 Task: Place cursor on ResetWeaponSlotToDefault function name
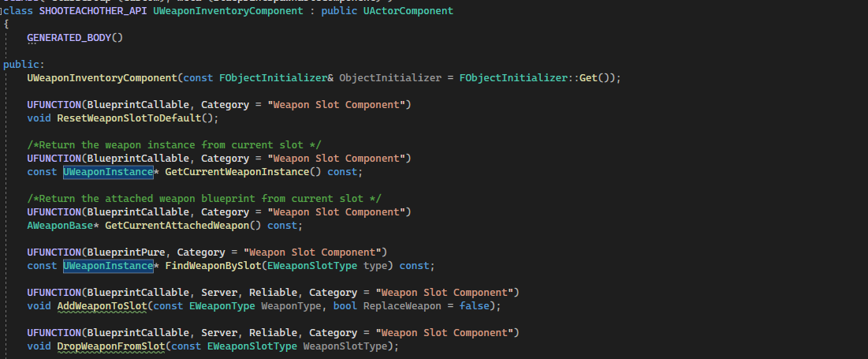pyautogui.click(x=137, y=118)
